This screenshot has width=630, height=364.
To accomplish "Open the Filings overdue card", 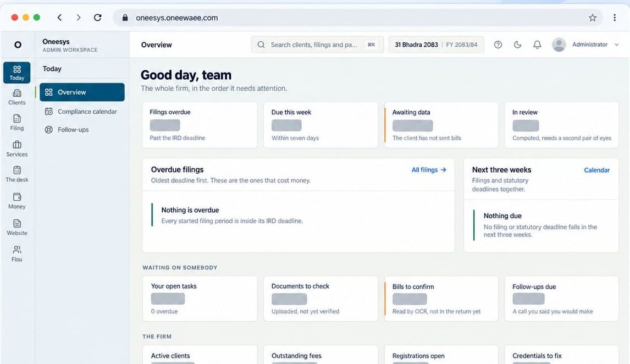I will (x=200, y=125).
